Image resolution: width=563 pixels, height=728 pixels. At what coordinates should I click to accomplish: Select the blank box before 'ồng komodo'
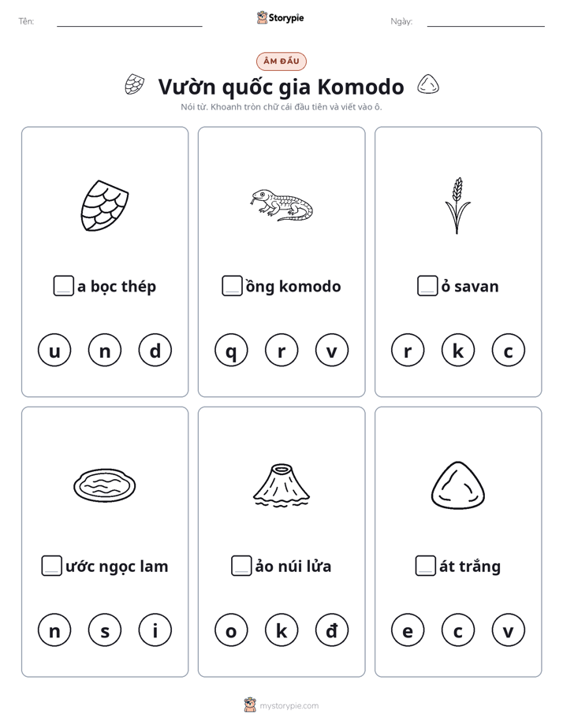[232, 286]
